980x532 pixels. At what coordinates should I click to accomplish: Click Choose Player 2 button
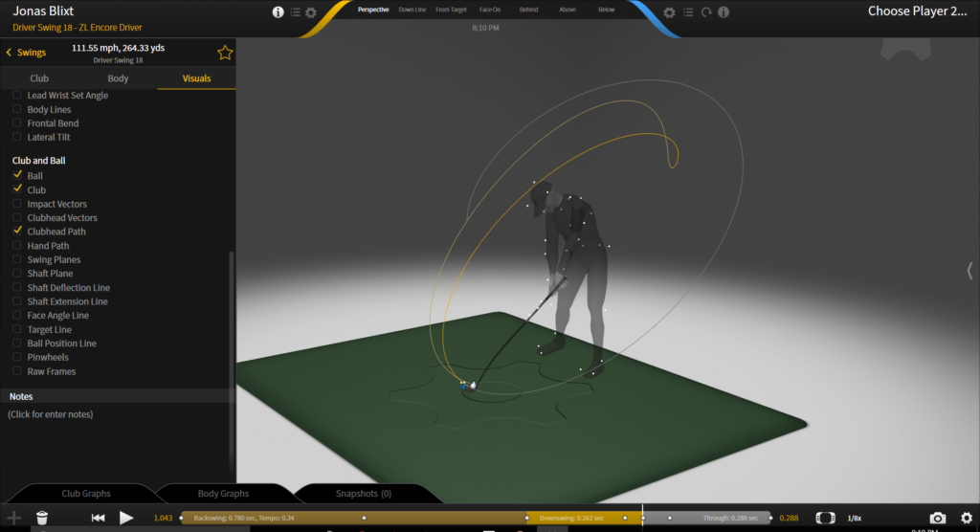917,11
